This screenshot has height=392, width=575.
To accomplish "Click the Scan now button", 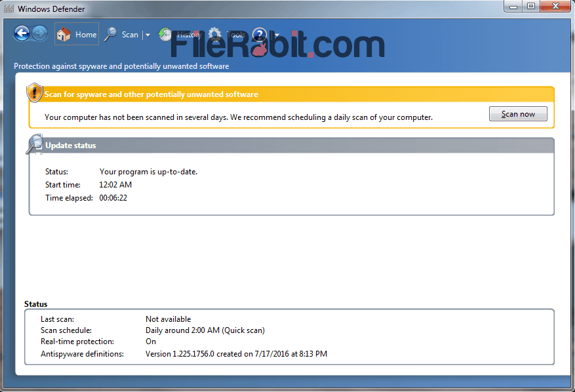I will (x=518, y=113).
